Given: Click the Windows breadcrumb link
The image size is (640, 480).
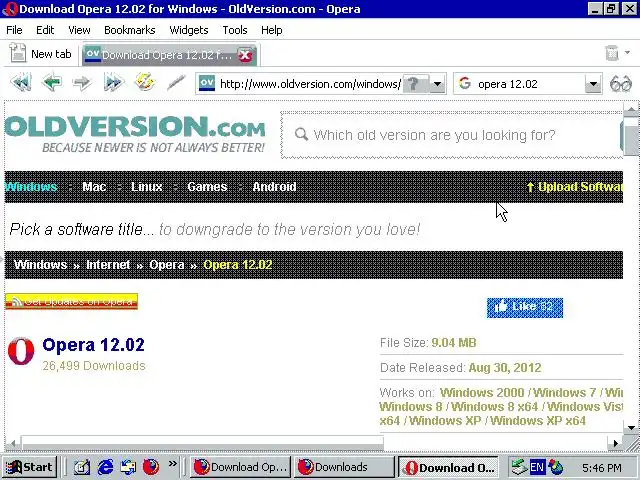Looking at the screenshot, I should tap(40, 264).
